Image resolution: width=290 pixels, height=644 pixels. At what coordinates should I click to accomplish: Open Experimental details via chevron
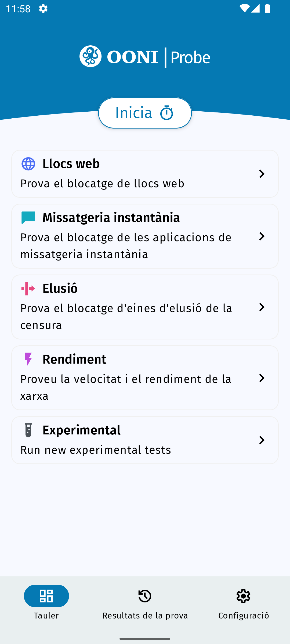tap(262, 440)
